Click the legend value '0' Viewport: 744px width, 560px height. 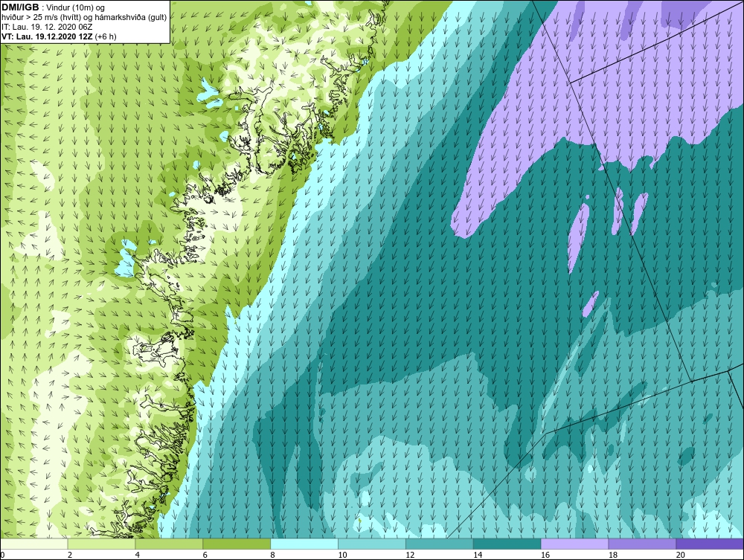2,555
